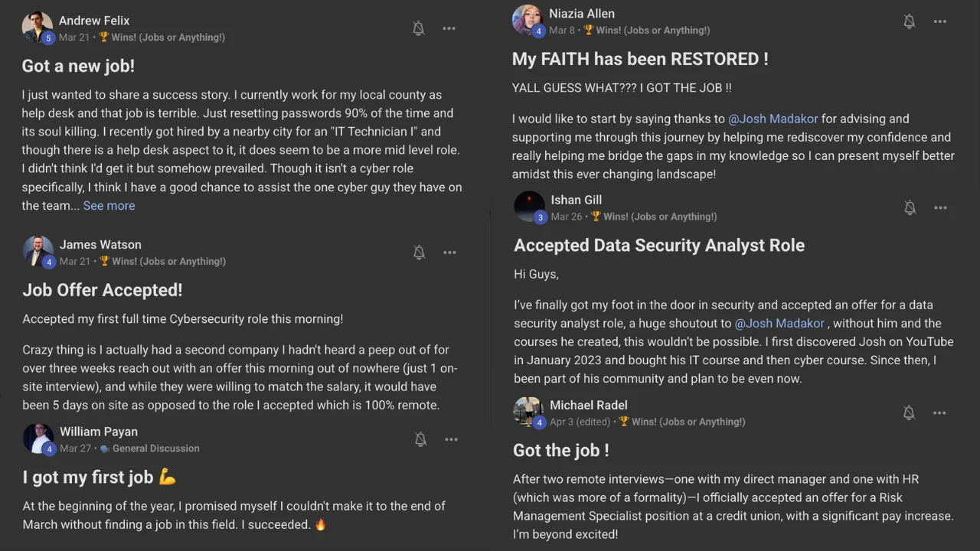The image size is (980, 551).
Task: Open the three-dot menu on James Watson's post
Action: [x=449, y=253]
